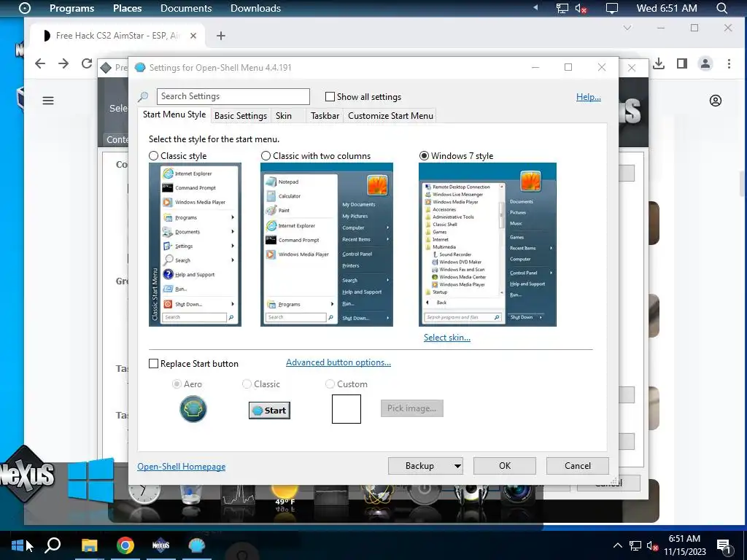Viewport: 747px width, 560px height.
Task: Open the taskbar Search magnifier
Action: point(53,545)
